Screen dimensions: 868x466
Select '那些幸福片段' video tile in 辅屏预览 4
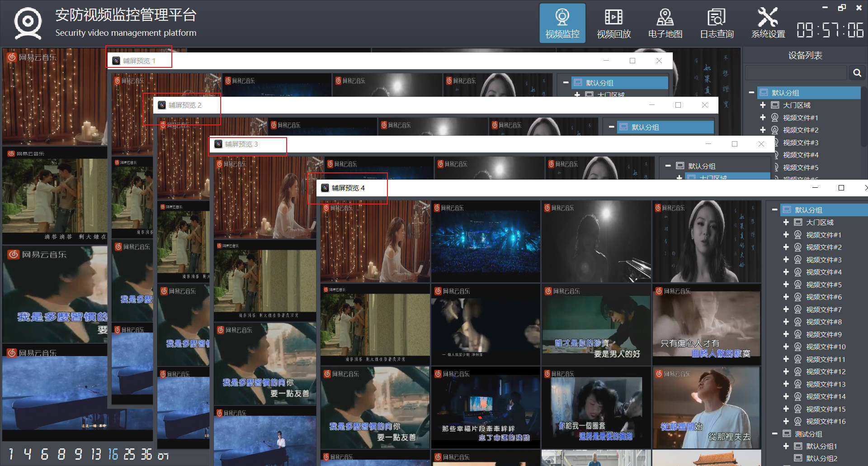tap(486, 408)
